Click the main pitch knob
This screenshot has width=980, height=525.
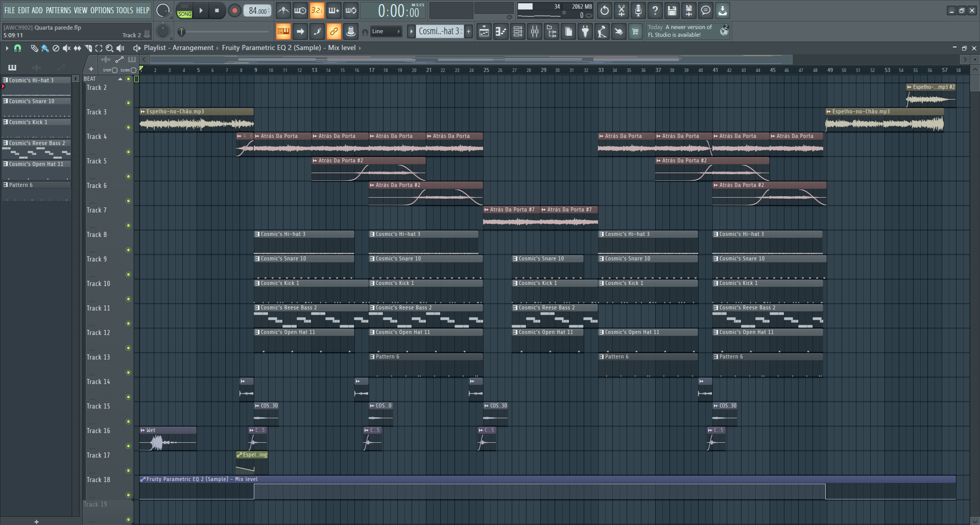pos(162,32)
